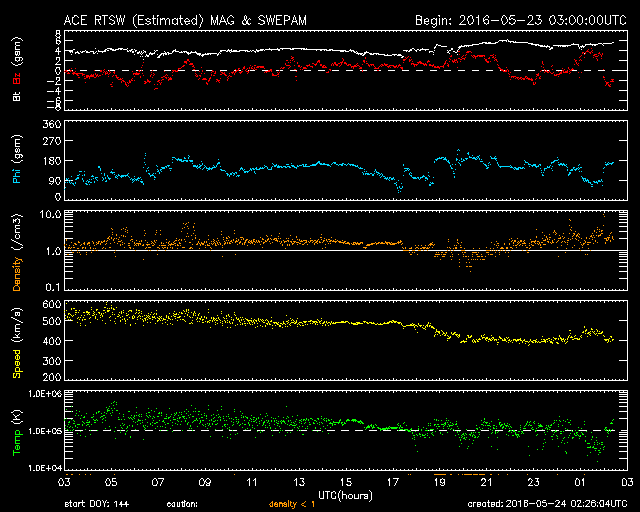
Task: Select the -2 tick on Bt Bz axis
Action: pyautogui.click(x=55, y=81)
